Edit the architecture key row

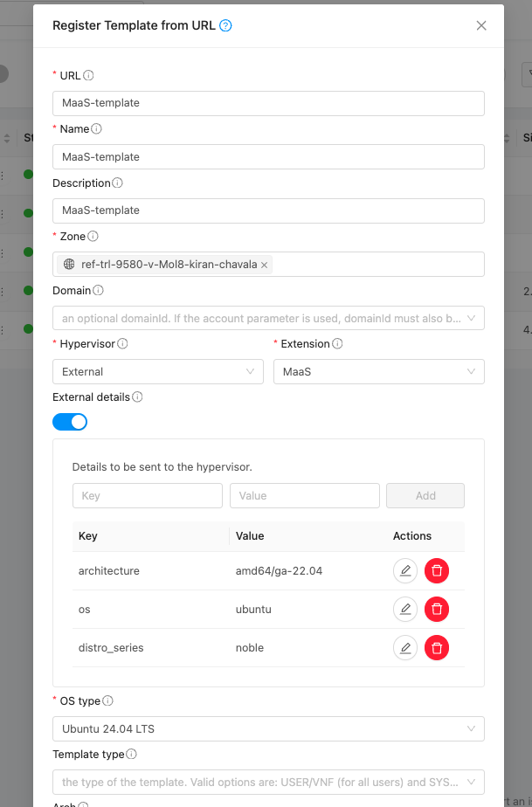click(x=404, y=571)
